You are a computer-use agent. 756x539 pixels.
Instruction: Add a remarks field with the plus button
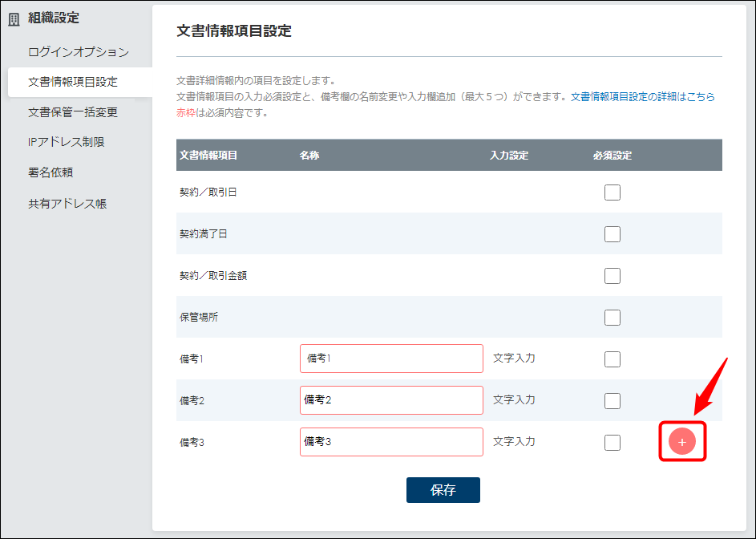[x=681, y=441]
